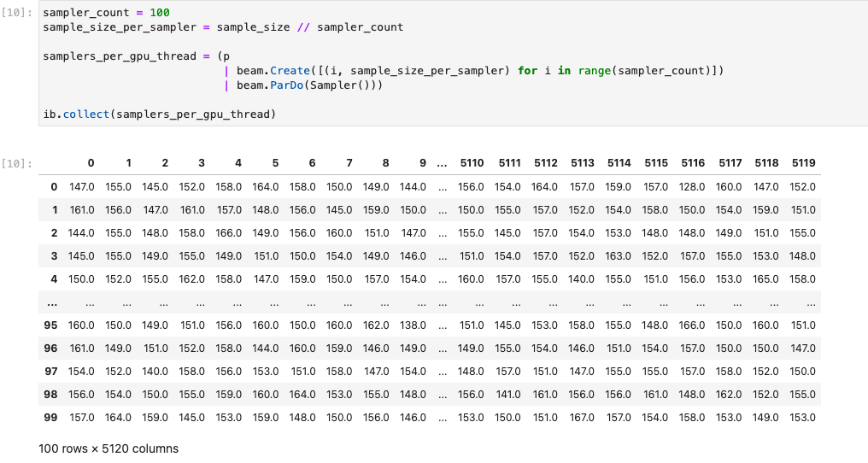
Task: Click the ellipsis in the column header row
Action: (x=442, y=162)
